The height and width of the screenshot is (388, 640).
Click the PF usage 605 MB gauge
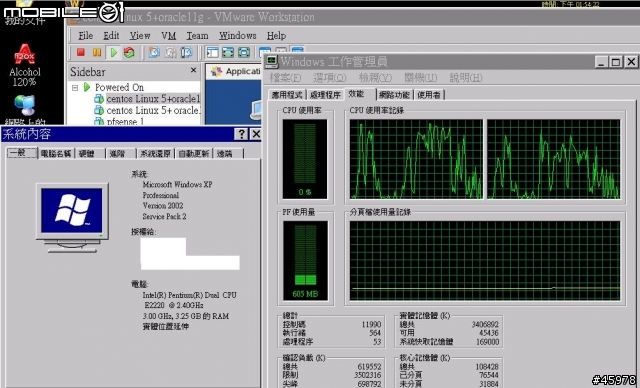click(x=305, y=261)
